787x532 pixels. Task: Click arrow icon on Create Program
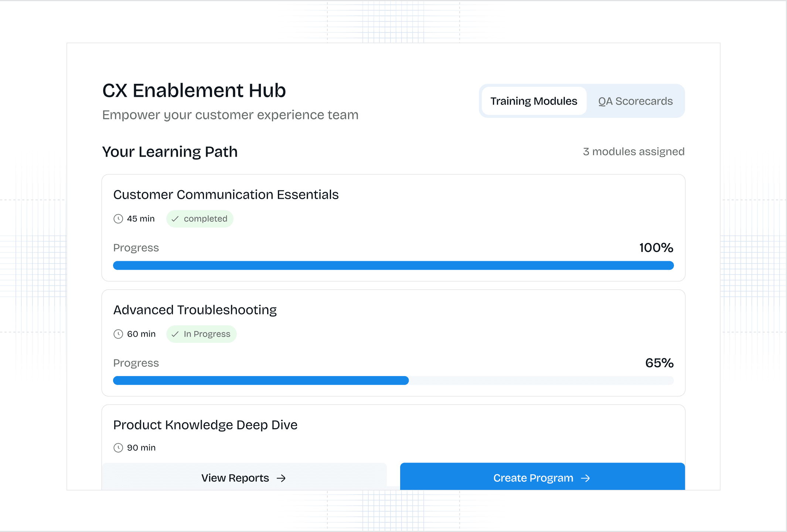(586, 478)
